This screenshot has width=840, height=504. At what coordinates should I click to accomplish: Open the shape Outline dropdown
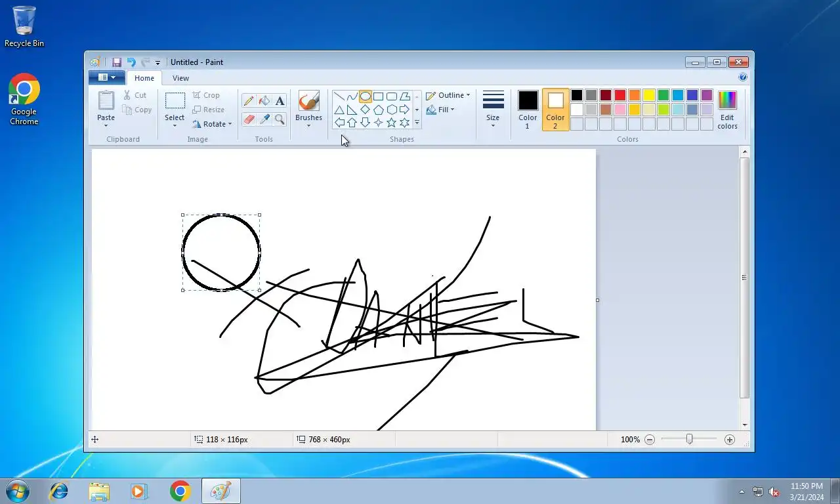coord(448,95)
